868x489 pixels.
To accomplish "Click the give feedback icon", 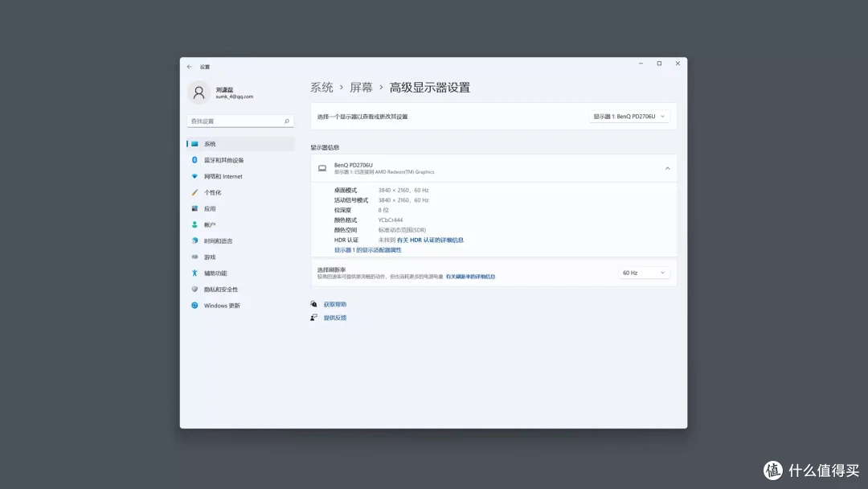I will [x=314, y=318].
